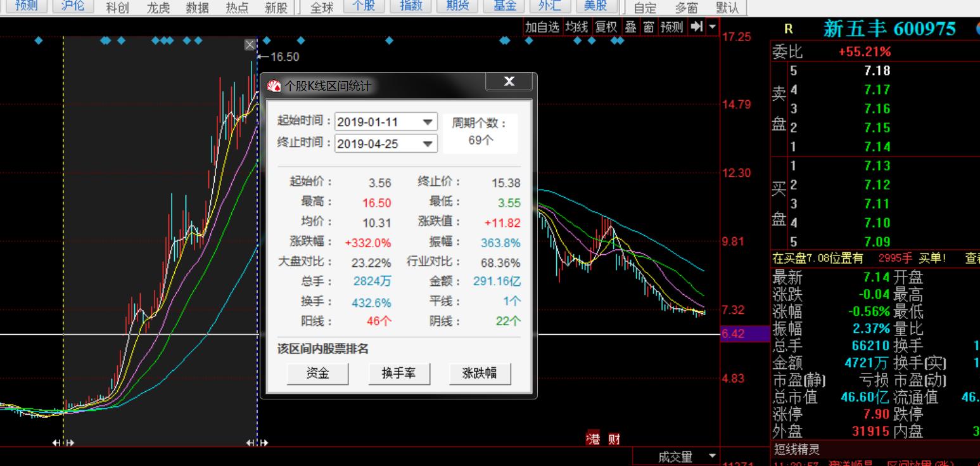Click the 窗 window split icon on chart toolbar
The width and height of the screenshot is (980, 466).
click(x=649, y=27)
